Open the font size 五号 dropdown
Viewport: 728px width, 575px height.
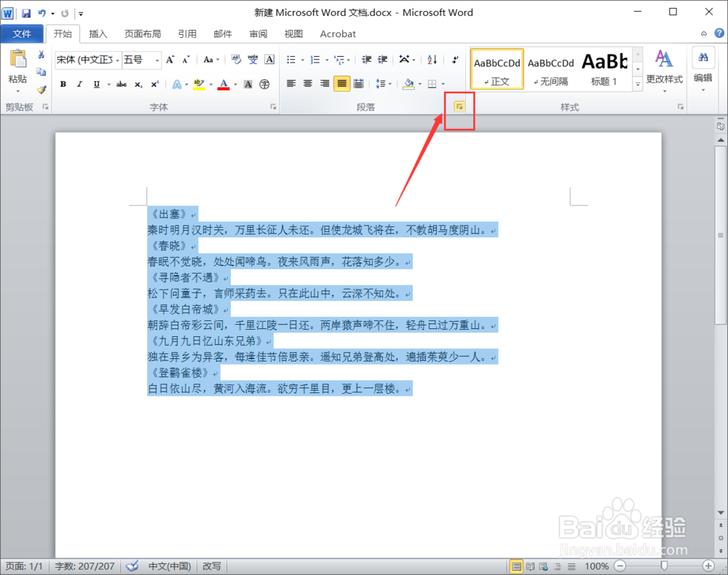tap(157, 60)
